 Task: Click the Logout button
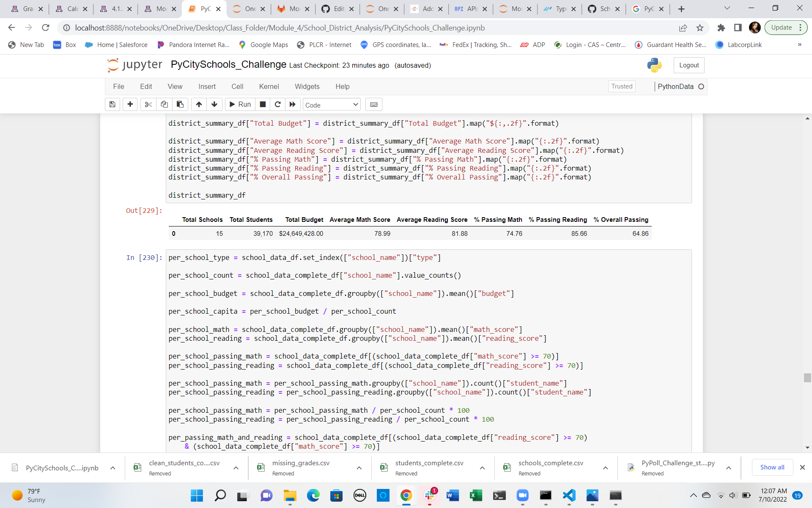click(689, 65)
